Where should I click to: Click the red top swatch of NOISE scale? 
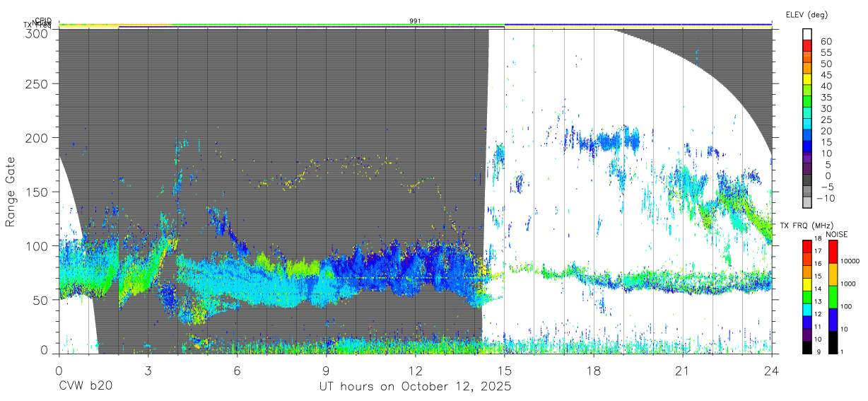[833, 252]
